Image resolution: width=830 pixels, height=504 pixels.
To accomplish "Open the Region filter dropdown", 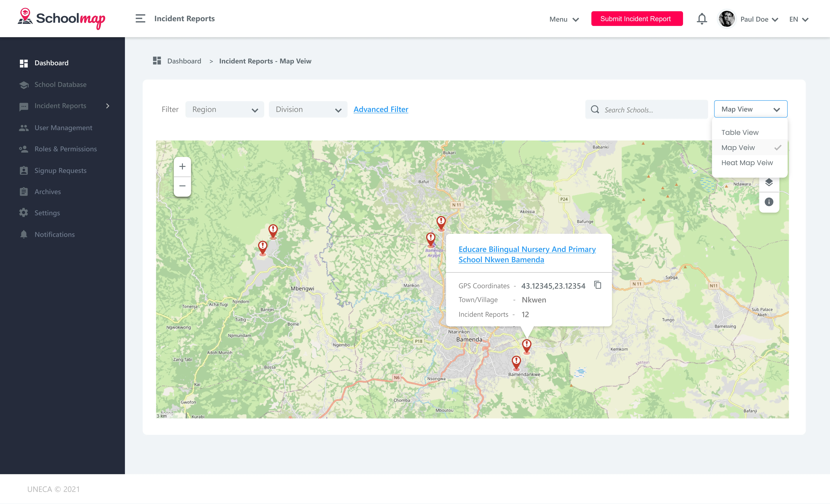I will pyautogui.click(x=225, y=109).
